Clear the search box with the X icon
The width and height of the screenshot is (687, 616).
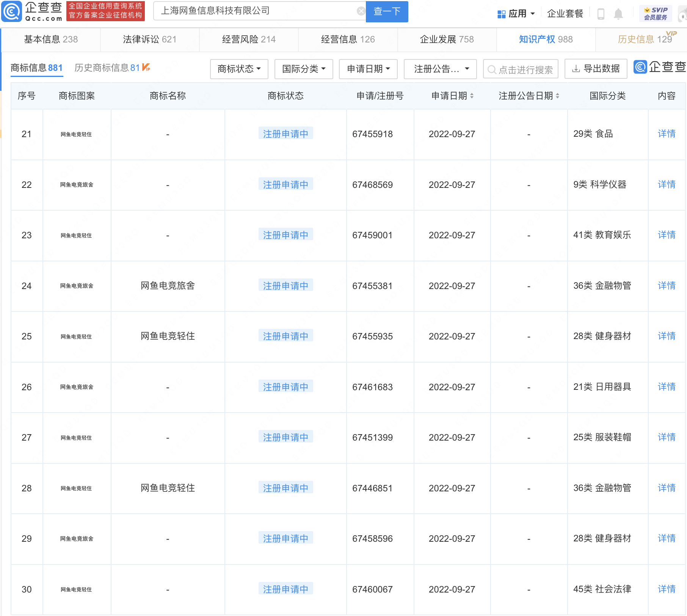[361, 11]
